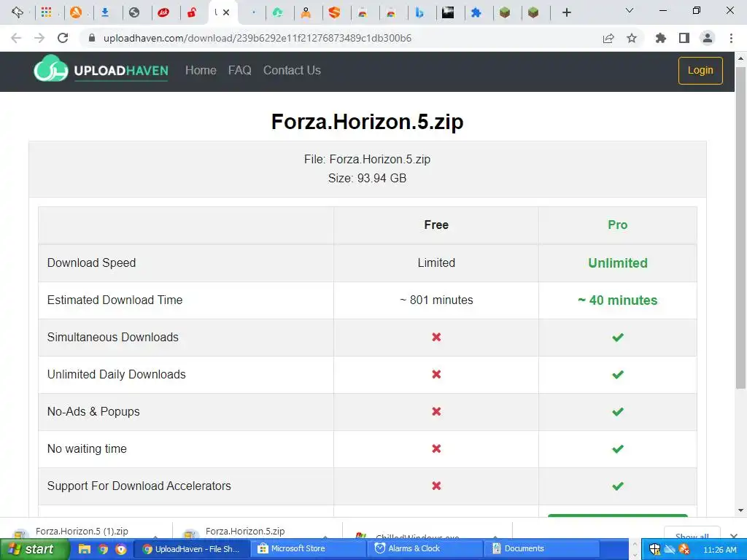Go back using the browser back arrow
747x560 pixels.
[x=16, y=38]
